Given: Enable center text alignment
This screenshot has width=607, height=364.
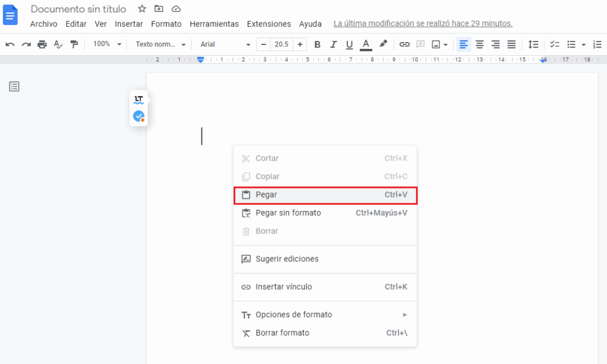Looking at the screenshot, I should pos(480,44).
